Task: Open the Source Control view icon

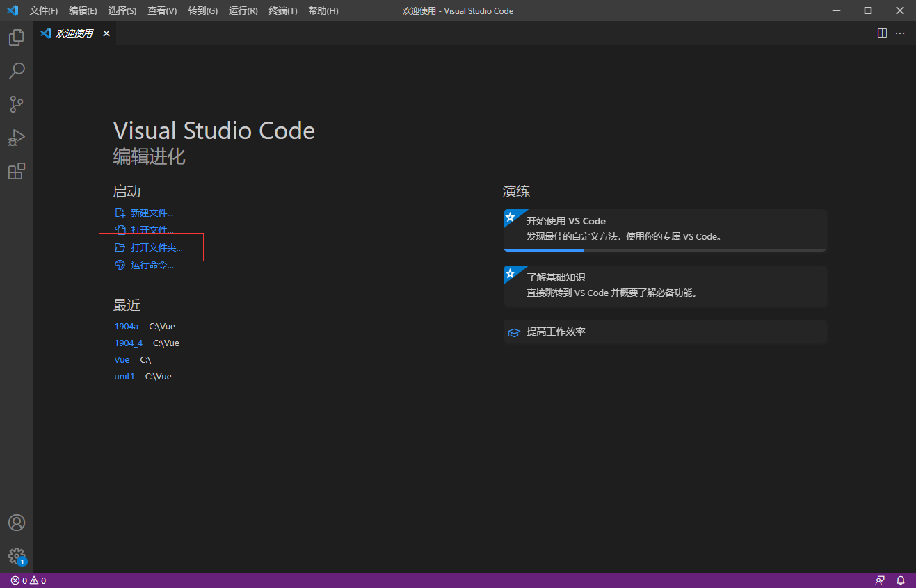Action: [x=17, y=104]
